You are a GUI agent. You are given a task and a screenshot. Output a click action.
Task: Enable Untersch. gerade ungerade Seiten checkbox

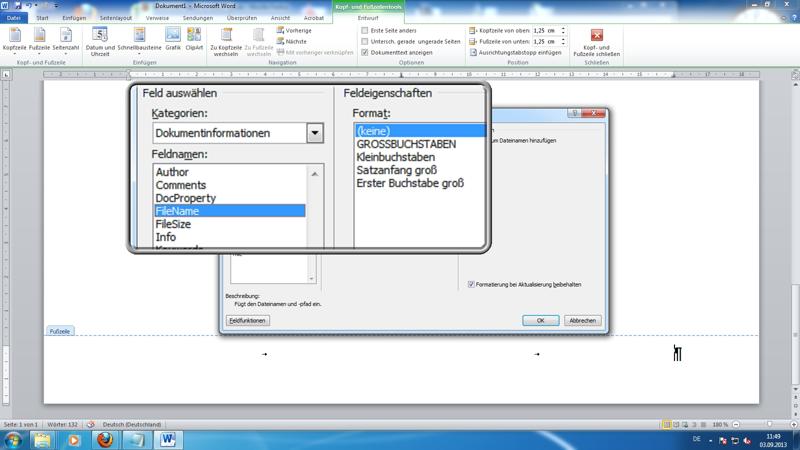coord(365,41)
